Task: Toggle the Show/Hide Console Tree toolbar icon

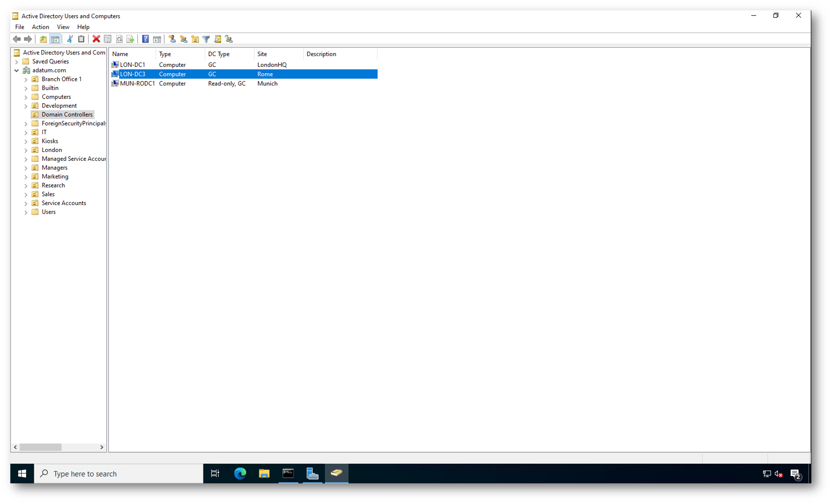Action: (x=55, y=39)
